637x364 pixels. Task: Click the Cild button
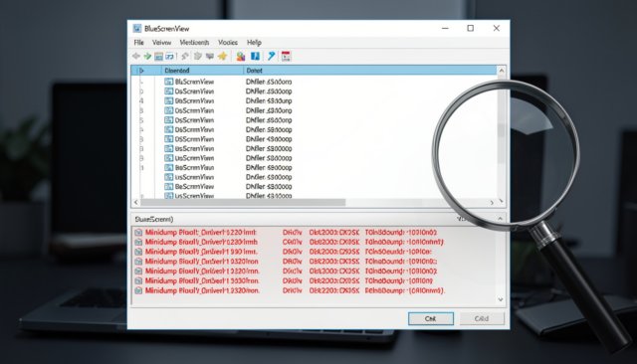click(482, 318)
